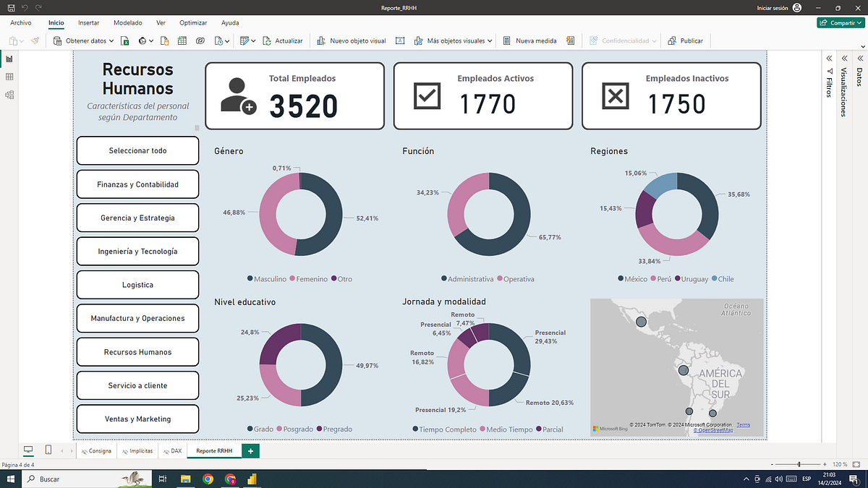Open the Report view icon in left sidebar
868x488 pixels.
tap(9, 59)
